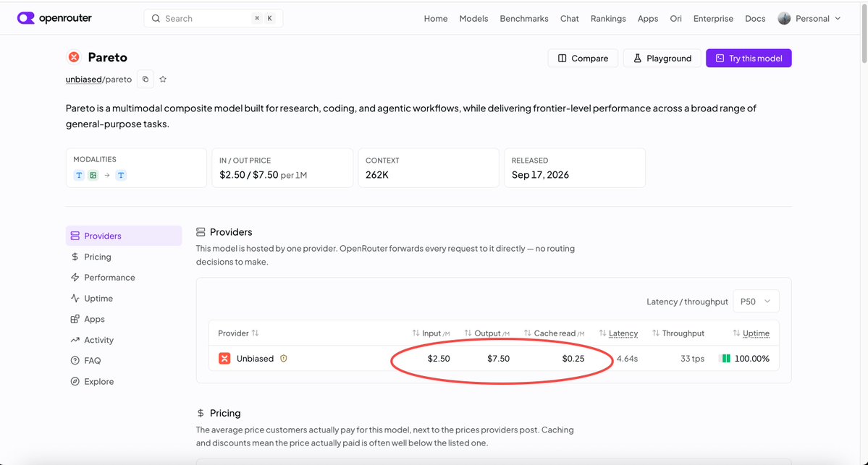Click the first text input modality icon
The height and width of the screenshot is (465, 868).
click(79, 175)
